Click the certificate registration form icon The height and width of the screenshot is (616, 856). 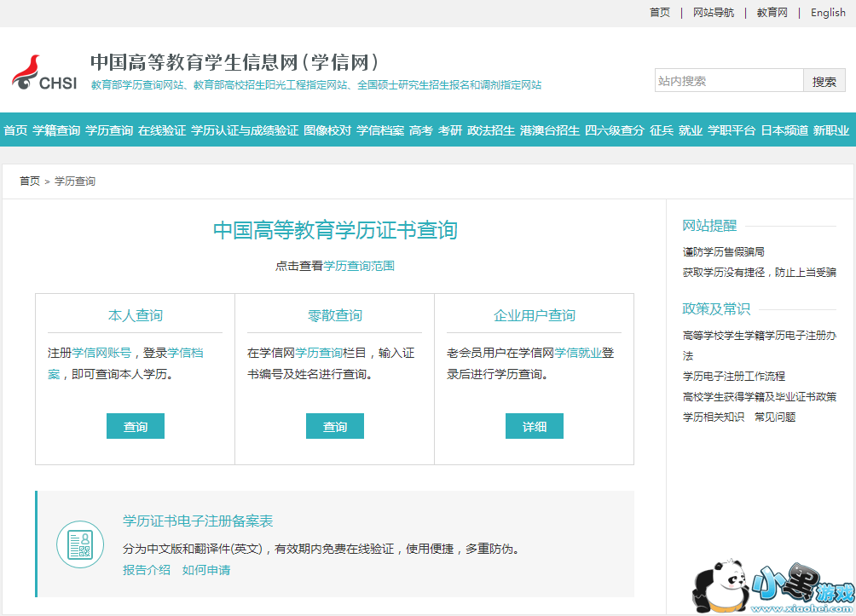(x=80, y=544)
